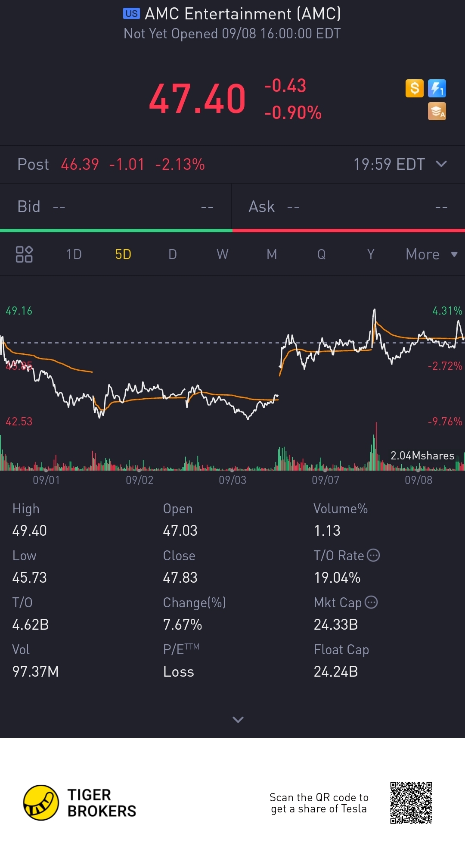
Task: Tap the blue lightning bolt icon
Action: point(437,88)
